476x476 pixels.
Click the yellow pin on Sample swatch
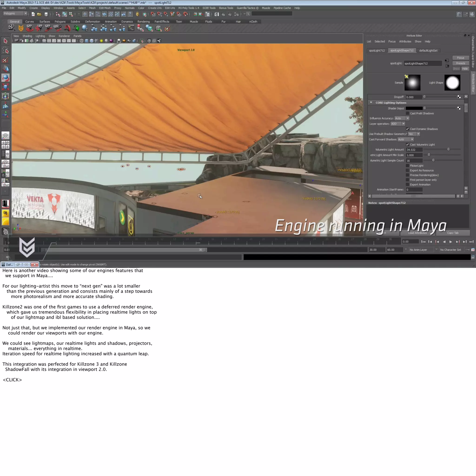[x=407, y=77]
